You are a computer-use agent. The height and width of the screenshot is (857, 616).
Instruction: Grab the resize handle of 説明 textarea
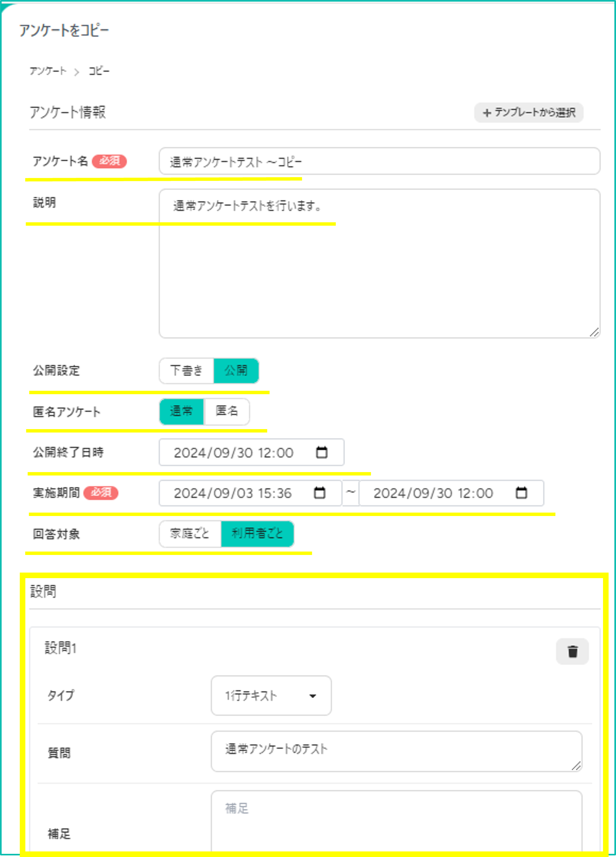click(x=594, y=332)
